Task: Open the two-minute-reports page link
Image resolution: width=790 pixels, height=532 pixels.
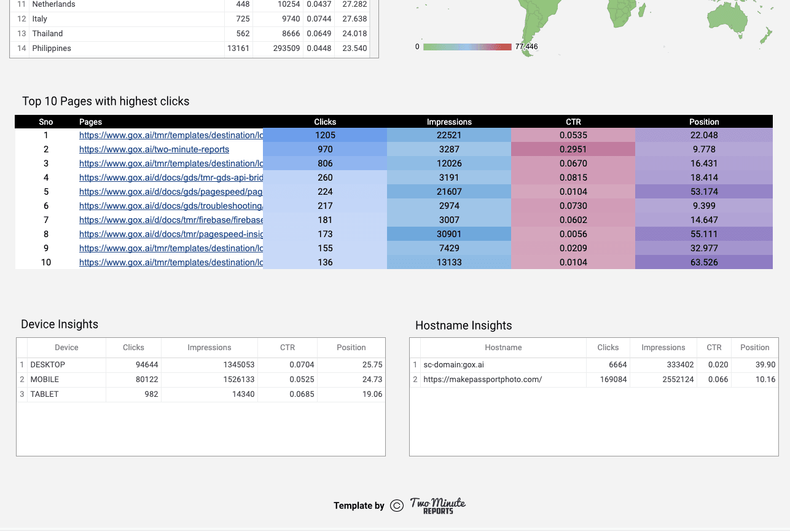Action: (x=154, y=149)
